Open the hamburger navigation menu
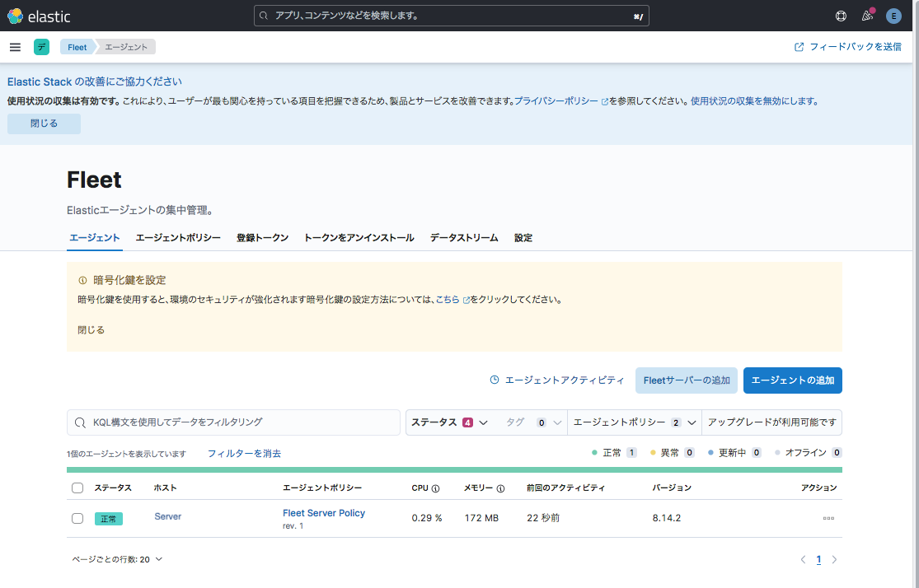The width and height of the screenshot is (919, 588). coord(15,47)
